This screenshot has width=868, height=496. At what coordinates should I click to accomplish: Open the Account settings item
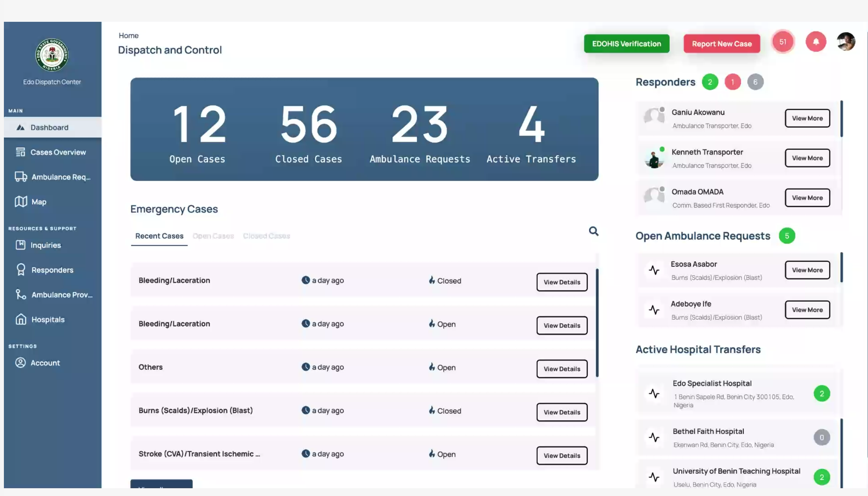coord(45,363)
